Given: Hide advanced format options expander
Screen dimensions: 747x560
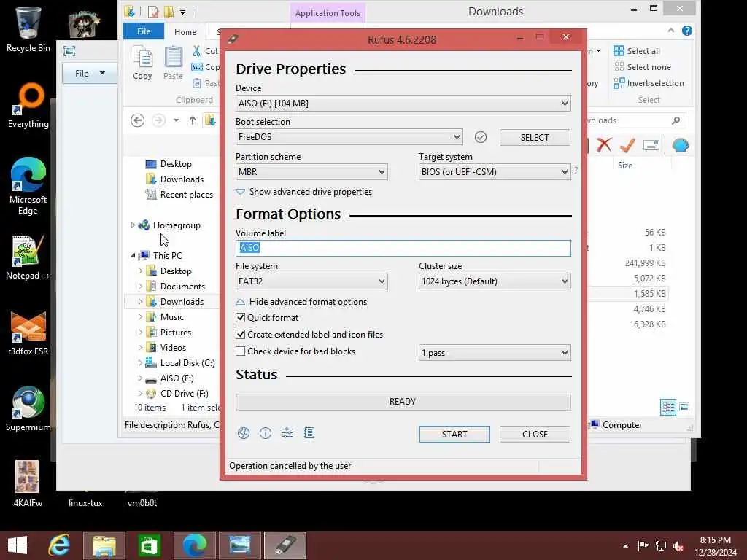Looking at the screenshot, I should pyautogui.click(x=301, y=301).
